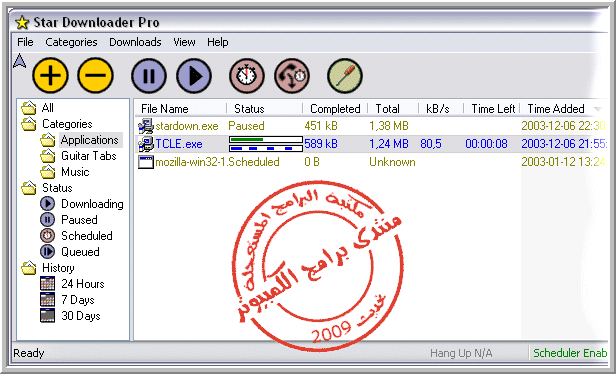Image resolution: width=616 pixels, height=374 pixels.
Task: Show Queued items
Action: (x=80, y=251)
